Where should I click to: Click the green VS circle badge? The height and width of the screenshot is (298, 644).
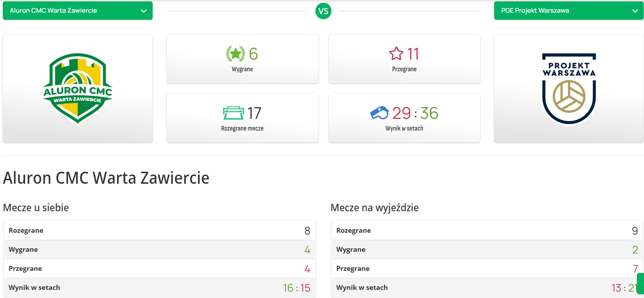pos(323,11)
